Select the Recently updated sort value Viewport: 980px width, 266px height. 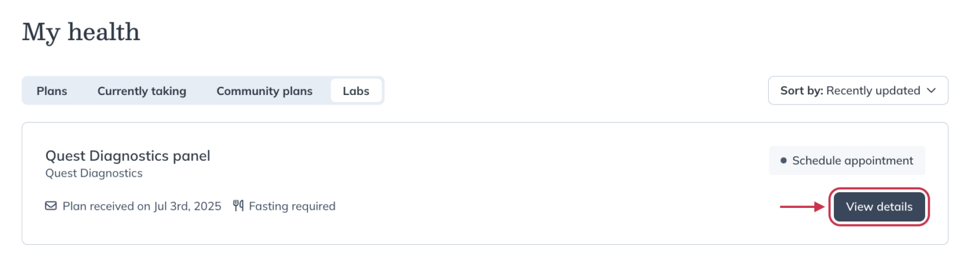873,91
